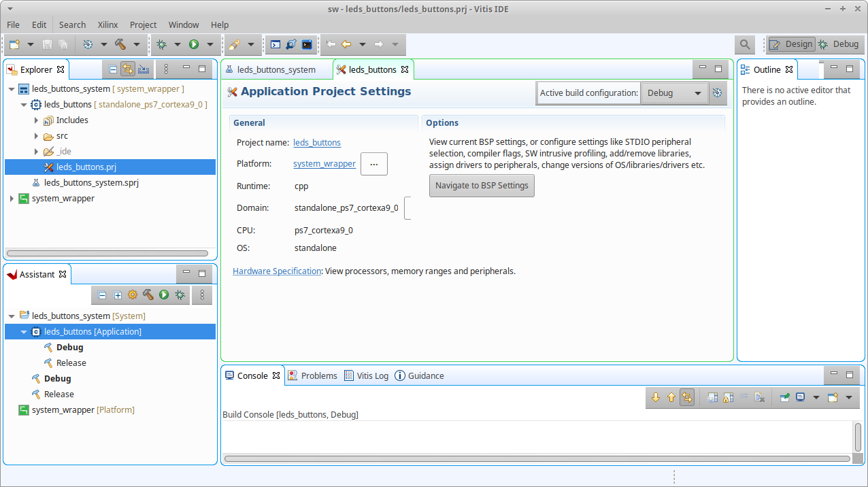Click Navigate to BSP Settings button

pos(482,186)
